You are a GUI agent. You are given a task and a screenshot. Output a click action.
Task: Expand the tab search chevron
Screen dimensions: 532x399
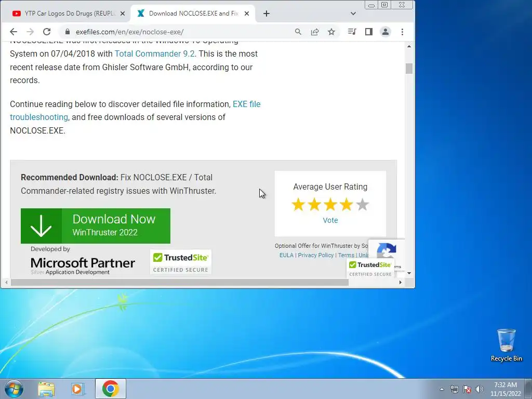click(x=353, y=14)
